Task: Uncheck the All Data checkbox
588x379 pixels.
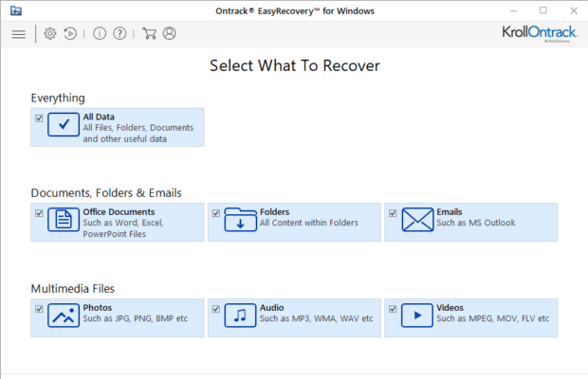Action: click(x=39, y=118)
